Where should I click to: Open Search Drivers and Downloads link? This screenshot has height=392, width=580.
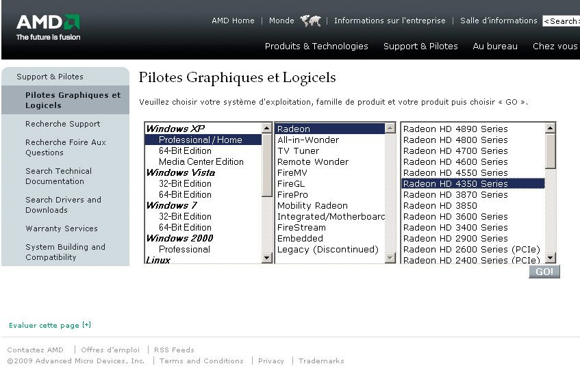coord(63,205)
